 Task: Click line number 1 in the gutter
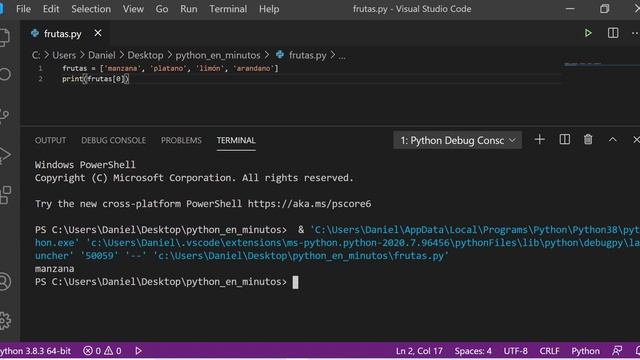(x=40, y=68)
